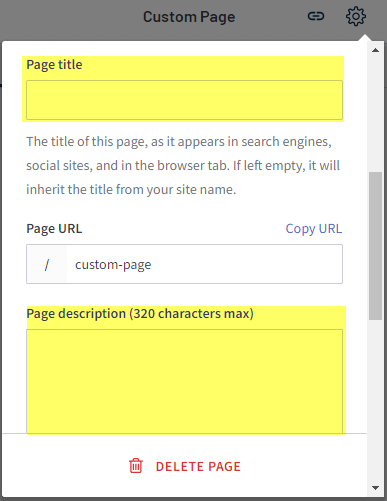This screenshot has width=387, height=501.
Task: Copy the page URL via Copy URL
Action: click(314, 229)
